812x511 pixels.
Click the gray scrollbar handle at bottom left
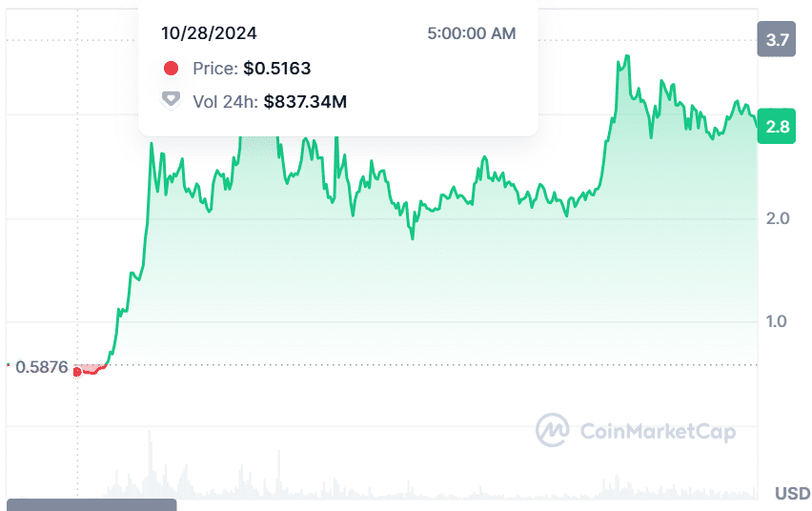91,504
